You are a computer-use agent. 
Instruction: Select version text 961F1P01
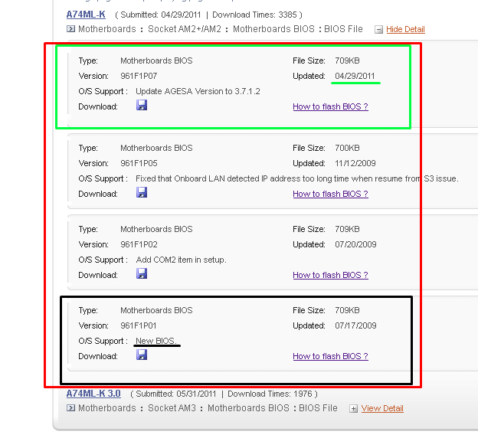139,325
